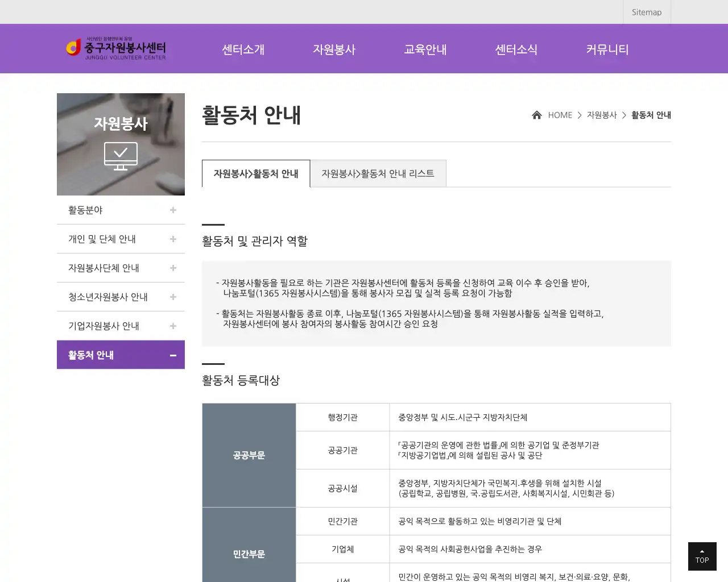Screen dimensions: 728x582
Task: Click text 공익 목적의 사회공헌사업을 추진하는 경우
Action: click(470, 549)
